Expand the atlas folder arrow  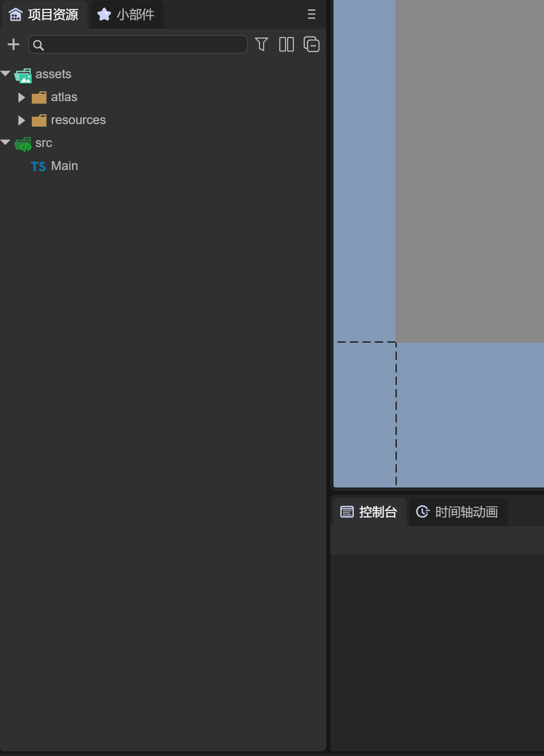(21, 97)
